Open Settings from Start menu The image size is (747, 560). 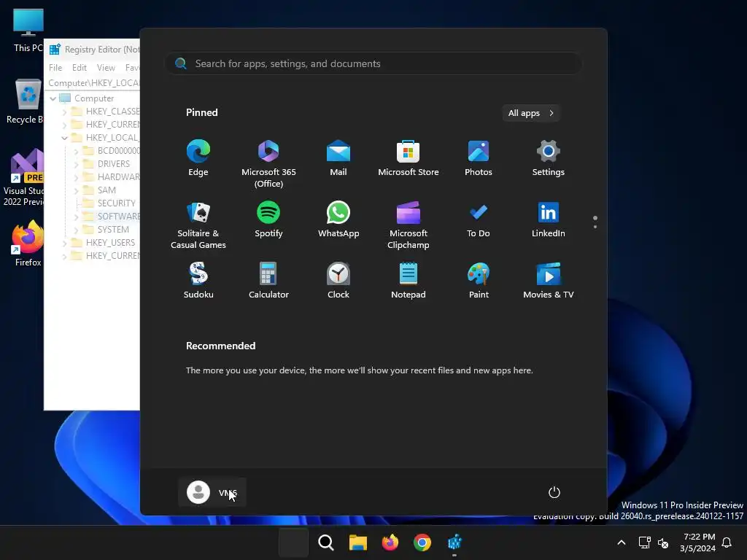pos(549,158)
